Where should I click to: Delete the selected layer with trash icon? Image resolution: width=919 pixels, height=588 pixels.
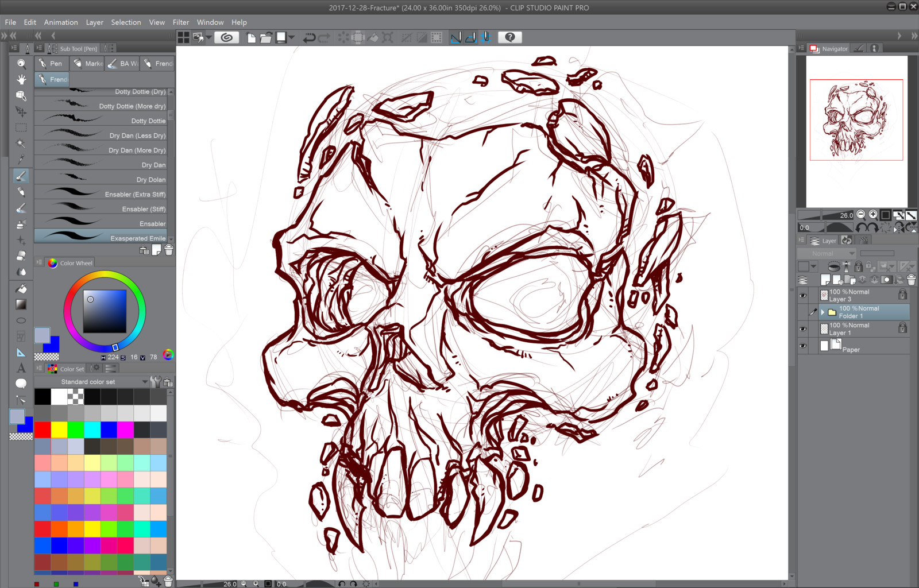pyautogui.click(x=911, y=280)
